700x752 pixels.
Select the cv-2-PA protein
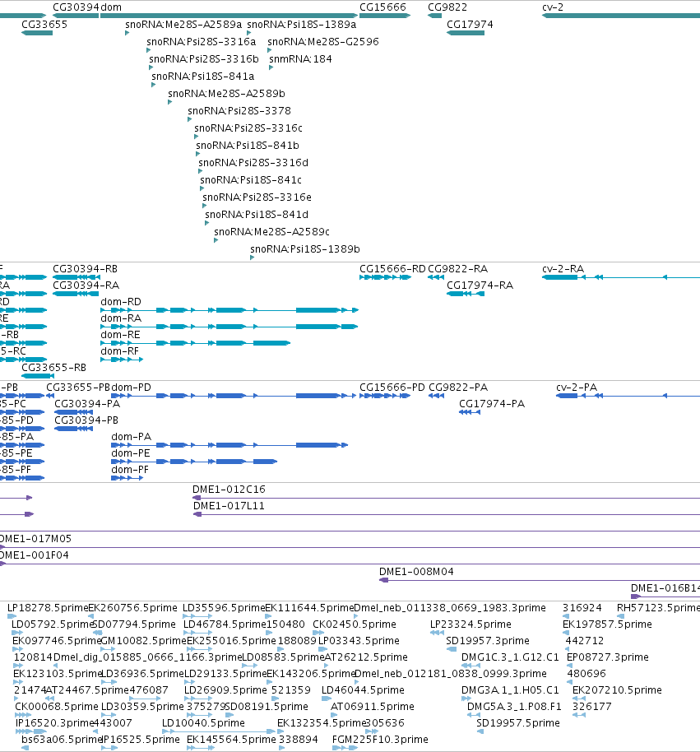(628, 396)
